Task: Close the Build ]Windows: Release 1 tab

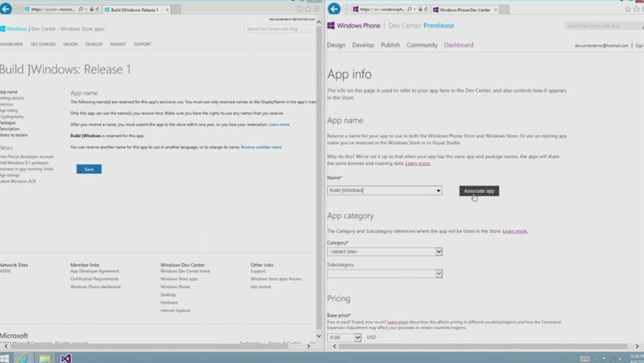Action: click(x=167, y=9)
